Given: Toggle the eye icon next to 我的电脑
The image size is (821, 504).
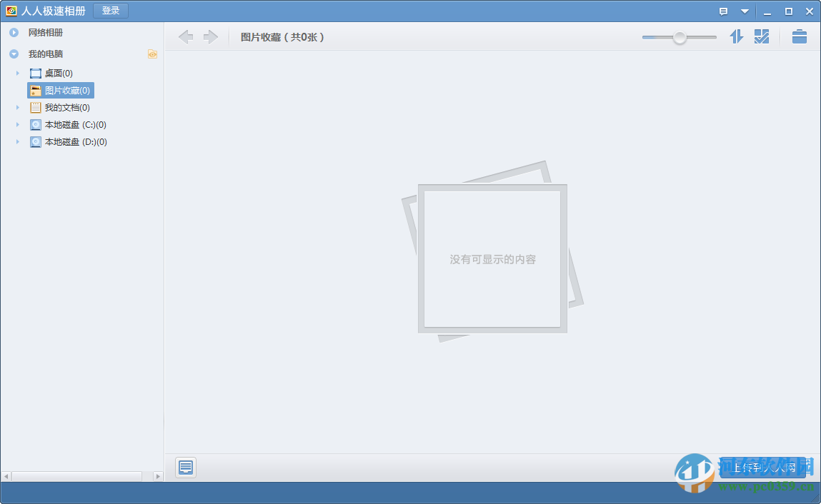Looking at the screenshot, I should pyautogui.click(x=153, y=54).
